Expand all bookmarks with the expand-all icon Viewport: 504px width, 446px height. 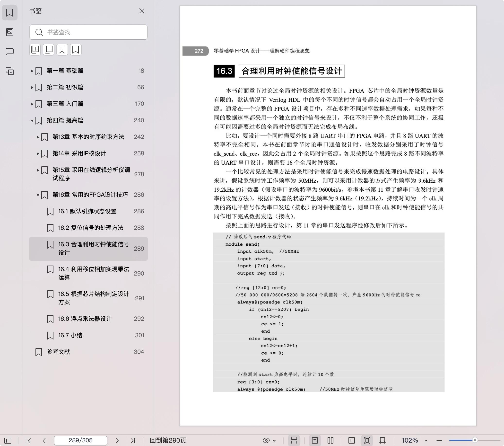tap(35, 50)
